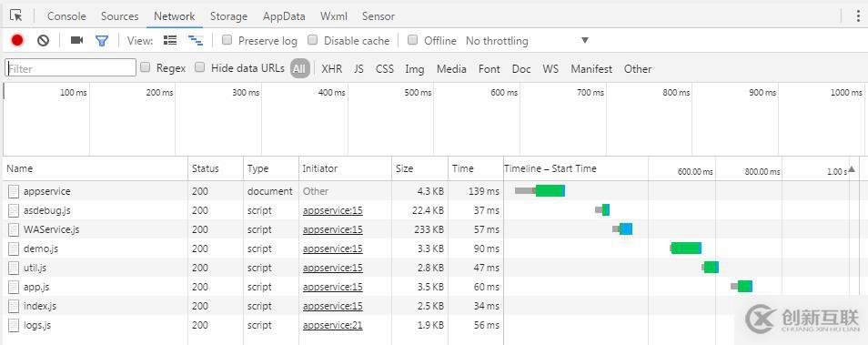The width and height of the screenshot is (868, 345).
Task: Sort by Time column header
Action: point(476,168)
